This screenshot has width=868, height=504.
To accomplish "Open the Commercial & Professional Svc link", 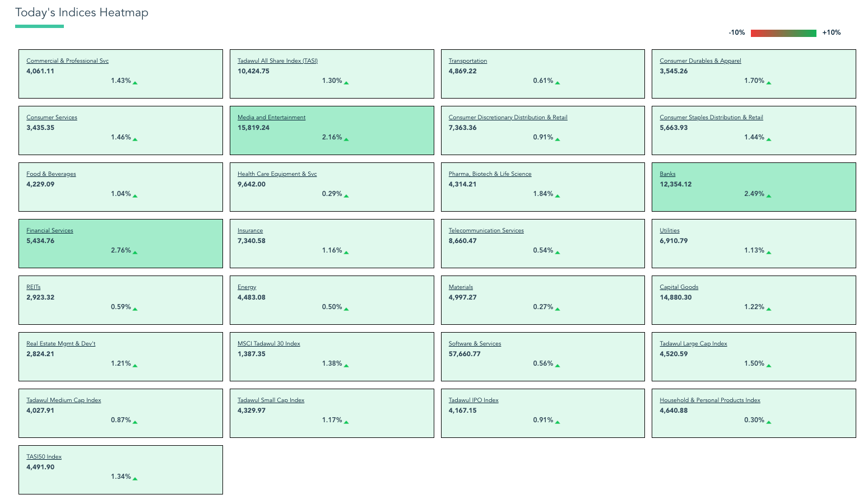I will point(67,61).
